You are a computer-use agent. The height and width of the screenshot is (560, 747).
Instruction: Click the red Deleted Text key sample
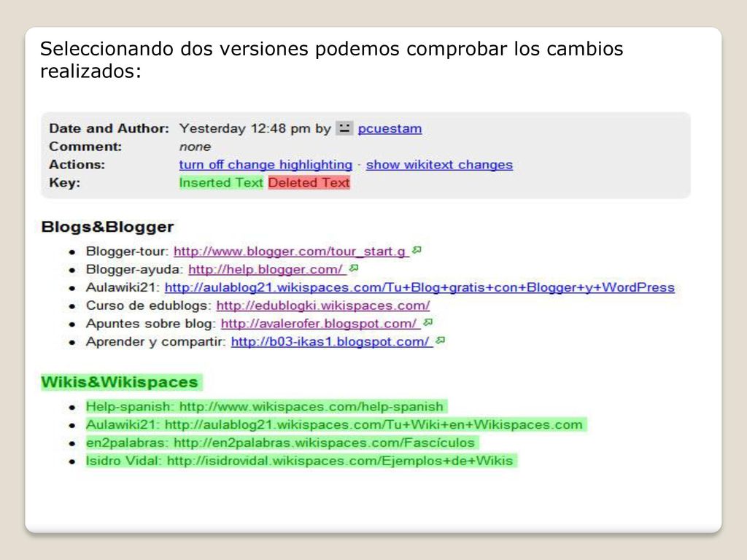point(309,183)
